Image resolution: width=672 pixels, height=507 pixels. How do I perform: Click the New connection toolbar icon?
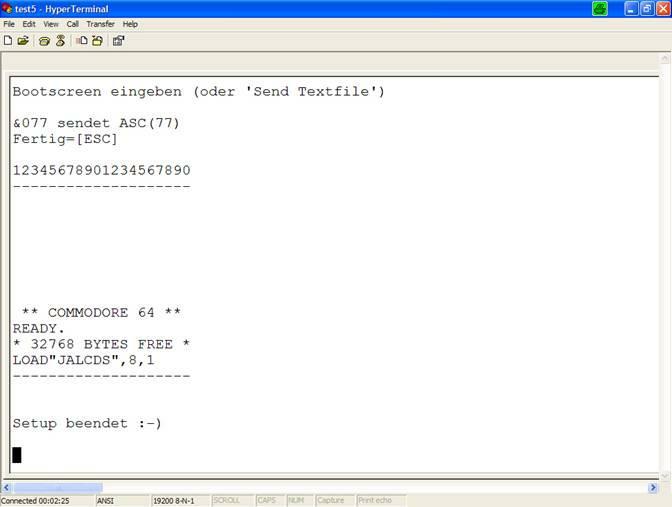tap(8, 41)
